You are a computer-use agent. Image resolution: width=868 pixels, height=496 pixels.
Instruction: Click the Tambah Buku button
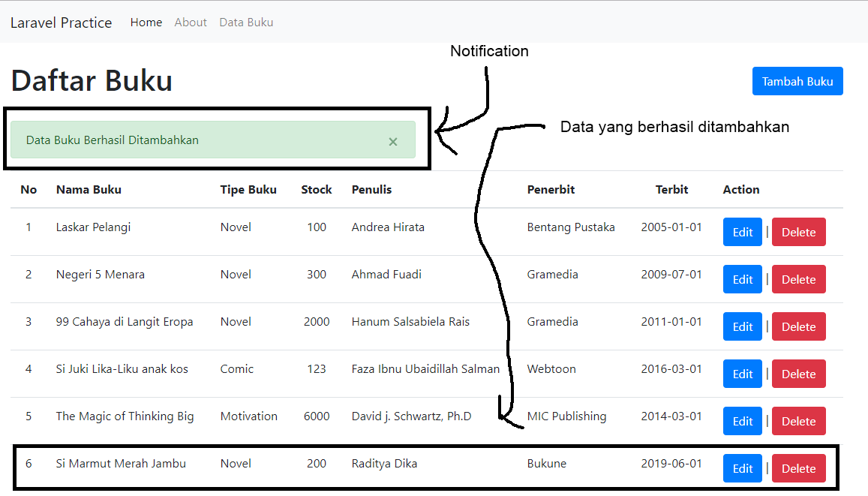[797, 81]
